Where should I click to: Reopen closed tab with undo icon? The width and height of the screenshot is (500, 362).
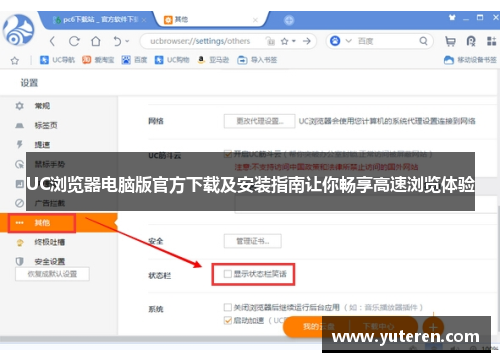click(x=117, y=41)
